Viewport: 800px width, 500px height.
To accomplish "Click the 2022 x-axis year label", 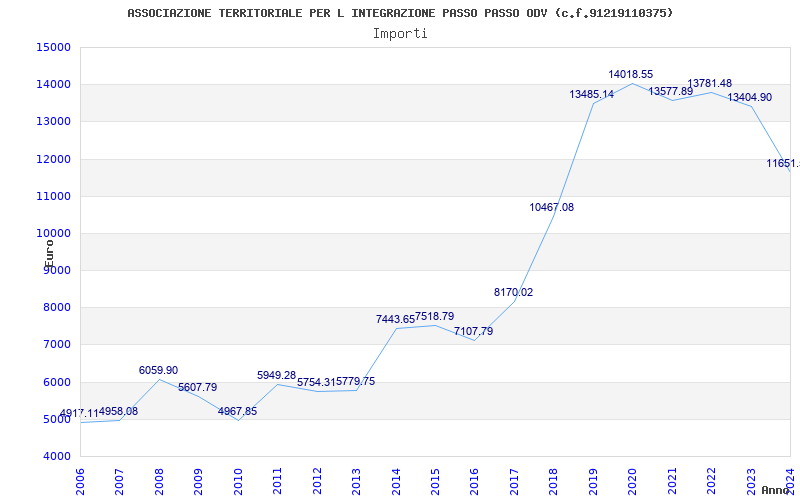I will click(712, 482).
